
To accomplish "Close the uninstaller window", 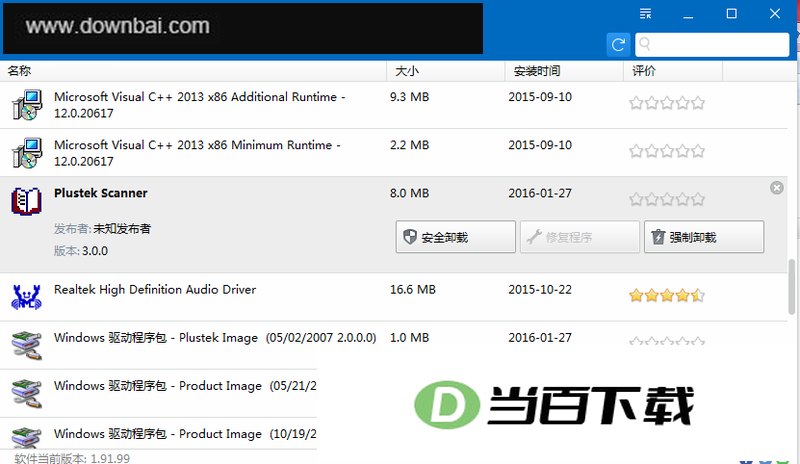I will 774,14.
